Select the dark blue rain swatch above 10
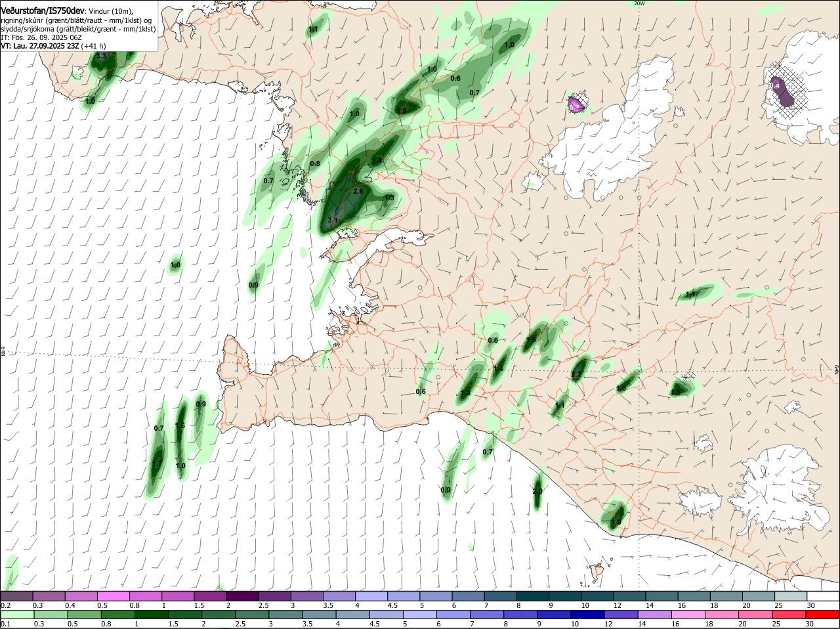Screen dimensions: 840x629 (x=588, y=615)
